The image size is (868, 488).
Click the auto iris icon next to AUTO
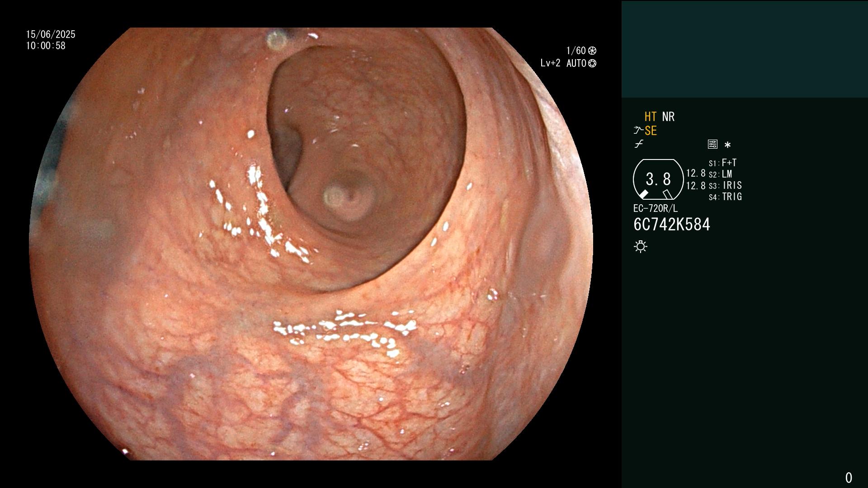click(x=592, y=63)
